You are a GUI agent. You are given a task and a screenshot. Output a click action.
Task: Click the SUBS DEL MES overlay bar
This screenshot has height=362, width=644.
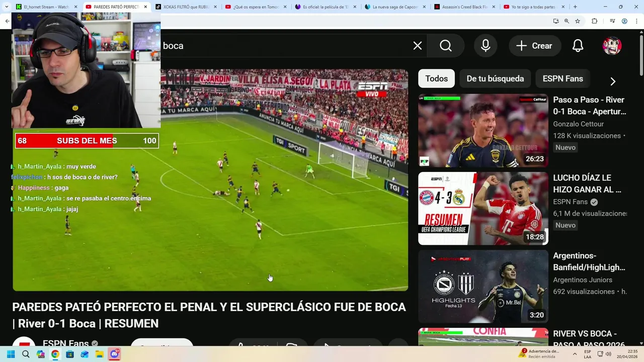click(87, 141)
